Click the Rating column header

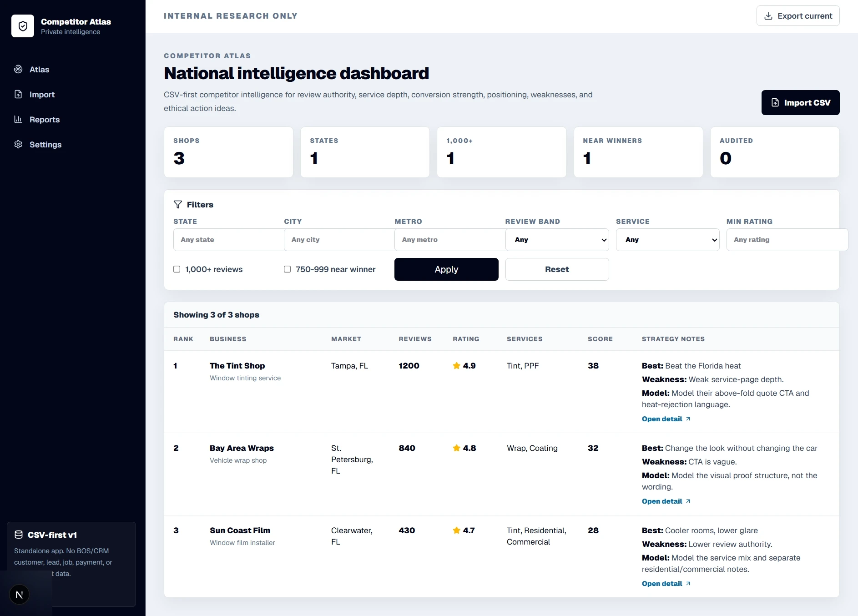pos(466,339)
